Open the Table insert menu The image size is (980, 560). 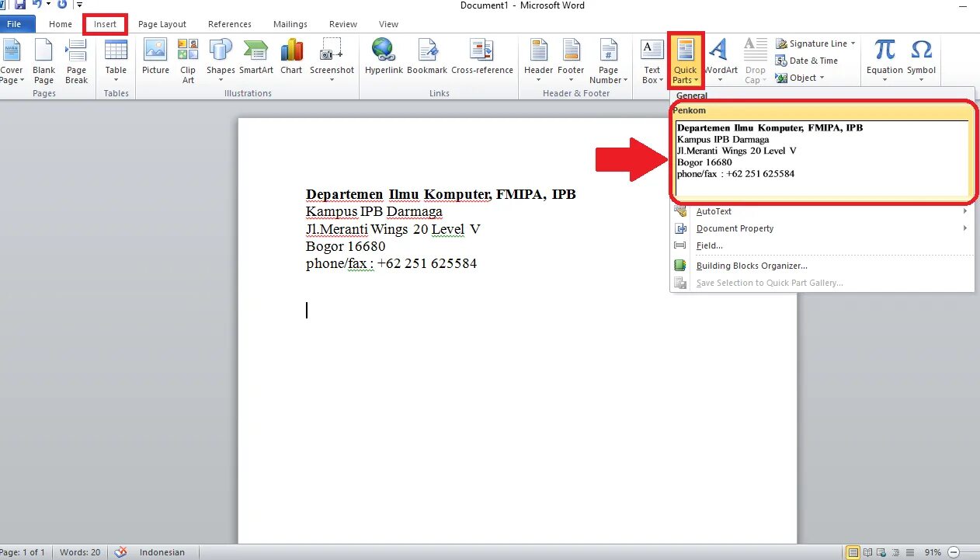116,61
